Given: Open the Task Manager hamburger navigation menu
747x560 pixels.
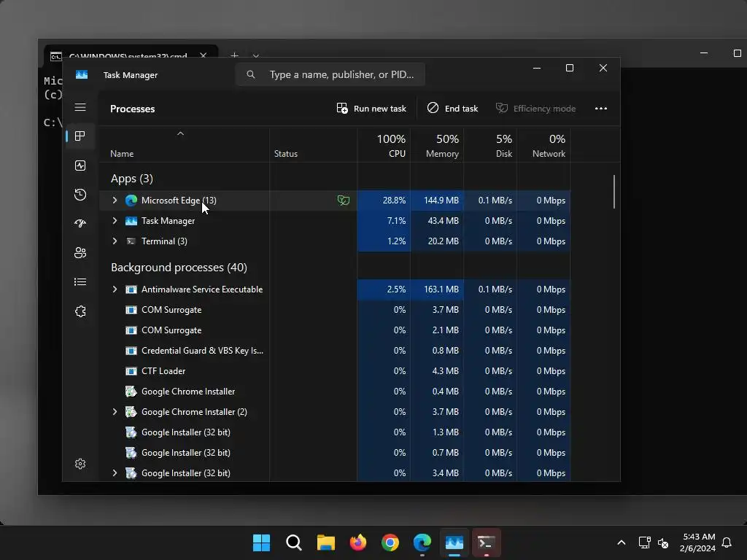Looking at the screenshot, I should (80, 107).
